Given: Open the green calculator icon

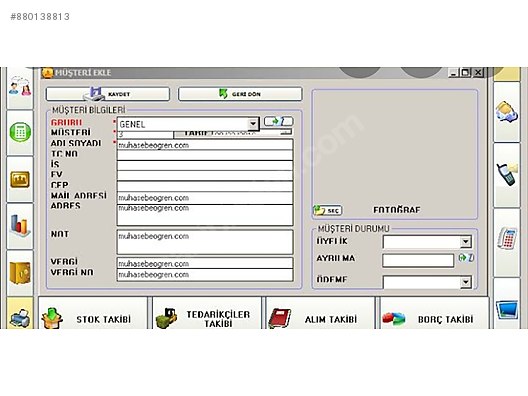Looking at the screenshot, I should pyautogui.click(x=20, y=132).
